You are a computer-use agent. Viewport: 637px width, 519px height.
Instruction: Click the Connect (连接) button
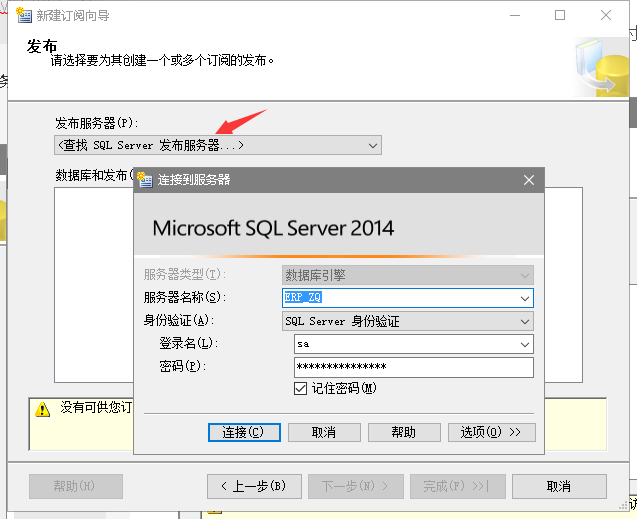click(244, 432)
